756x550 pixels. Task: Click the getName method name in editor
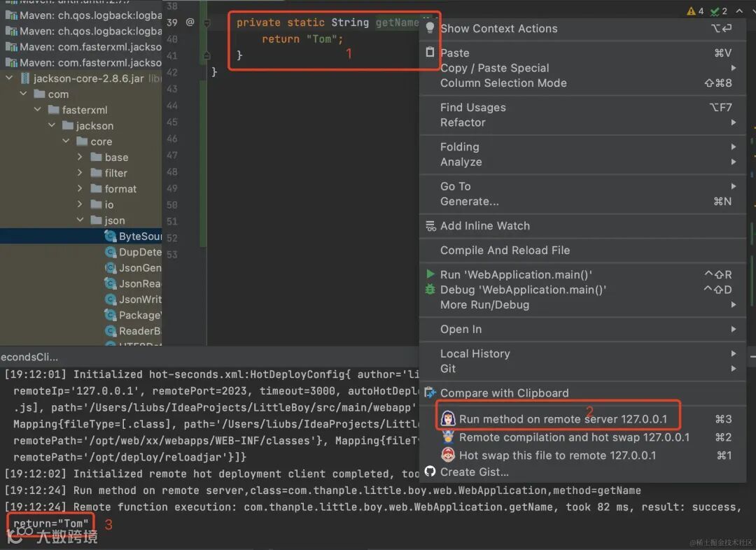398,22
